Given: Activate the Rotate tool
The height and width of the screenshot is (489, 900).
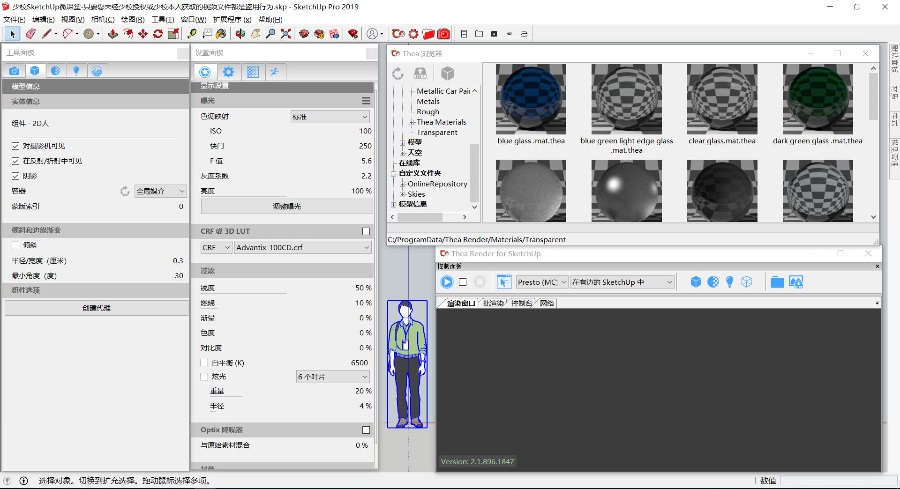Looking at the screenshot, I should (158, 34).
